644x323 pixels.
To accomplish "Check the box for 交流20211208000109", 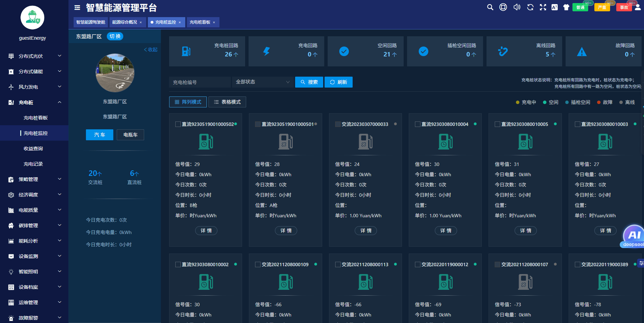I will pyautogui.click(x=258, y=264).
